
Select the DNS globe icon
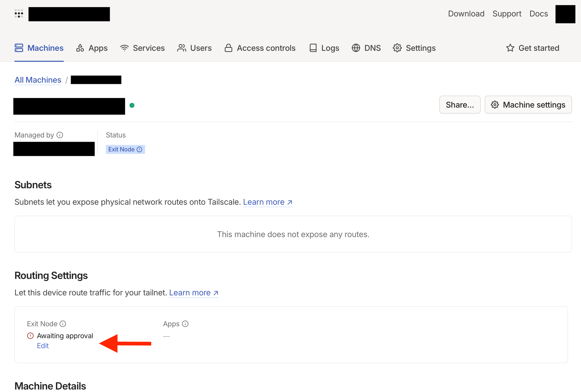(356, 48)
